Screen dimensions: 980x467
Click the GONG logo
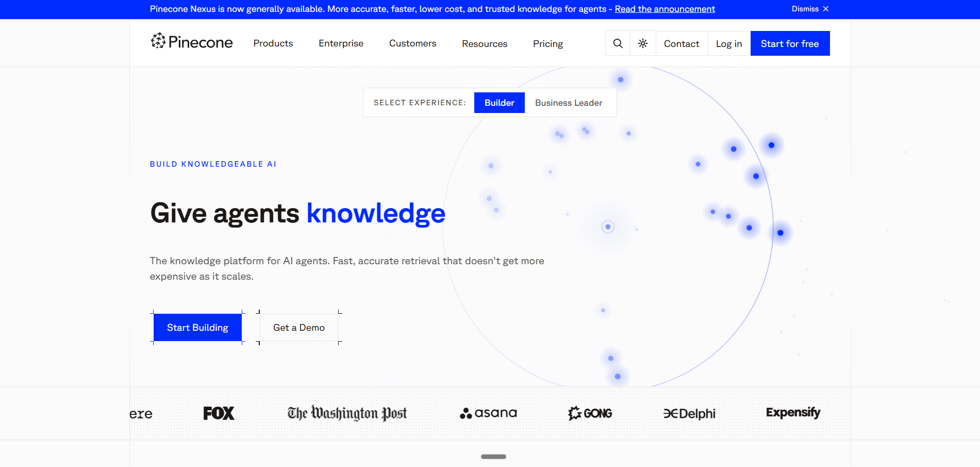click(x=590, y=413)
